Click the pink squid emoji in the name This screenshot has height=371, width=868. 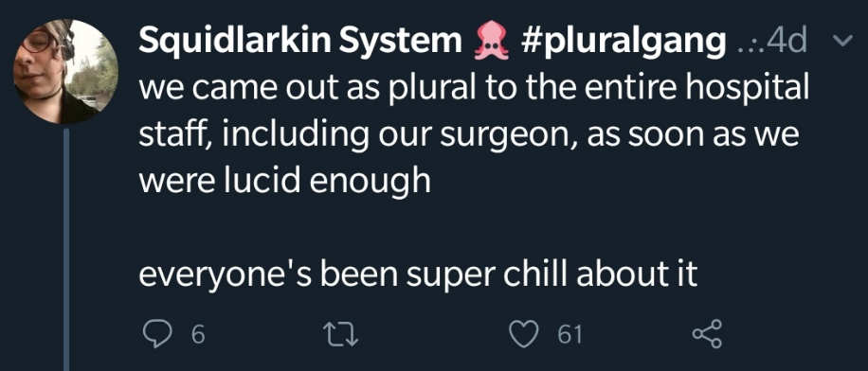tap(491, 43)
